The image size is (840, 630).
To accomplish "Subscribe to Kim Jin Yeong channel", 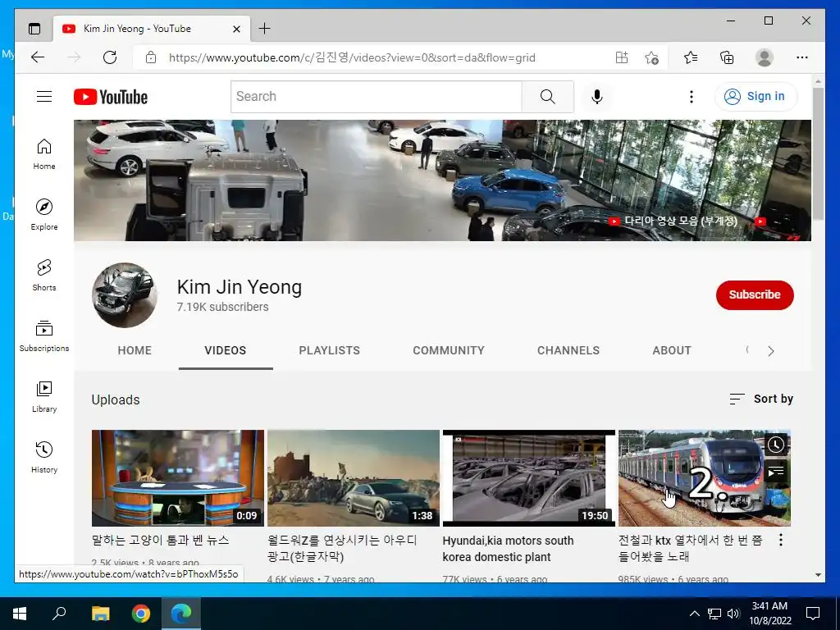I will (755, 294).
